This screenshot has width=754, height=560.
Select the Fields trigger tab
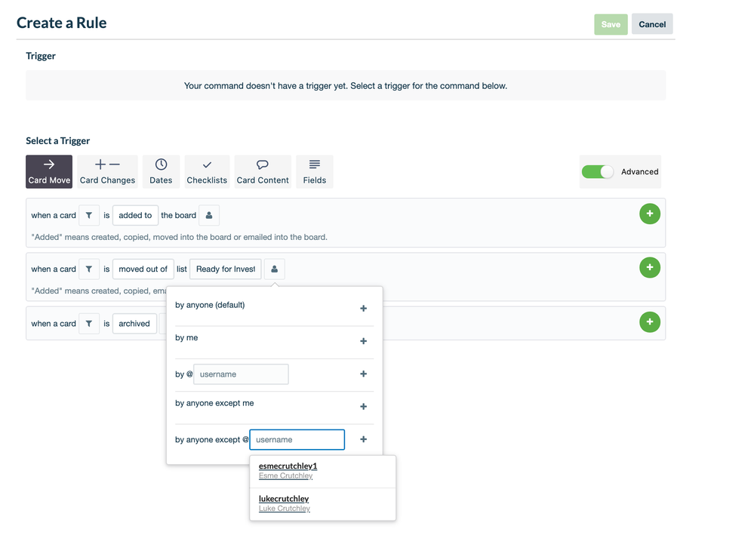click(x=315, y=171)
